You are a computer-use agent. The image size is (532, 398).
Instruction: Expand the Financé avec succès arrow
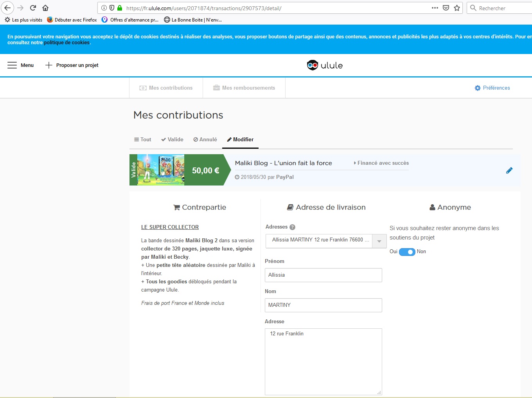(355, 163)
